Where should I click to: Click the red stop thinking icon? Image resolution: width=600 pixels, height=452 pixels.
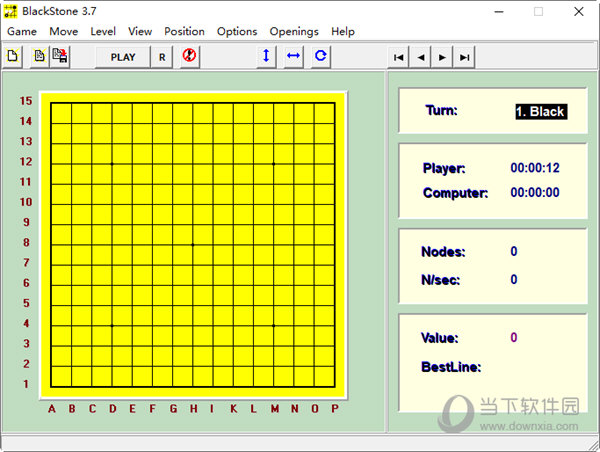click(190, 57)
